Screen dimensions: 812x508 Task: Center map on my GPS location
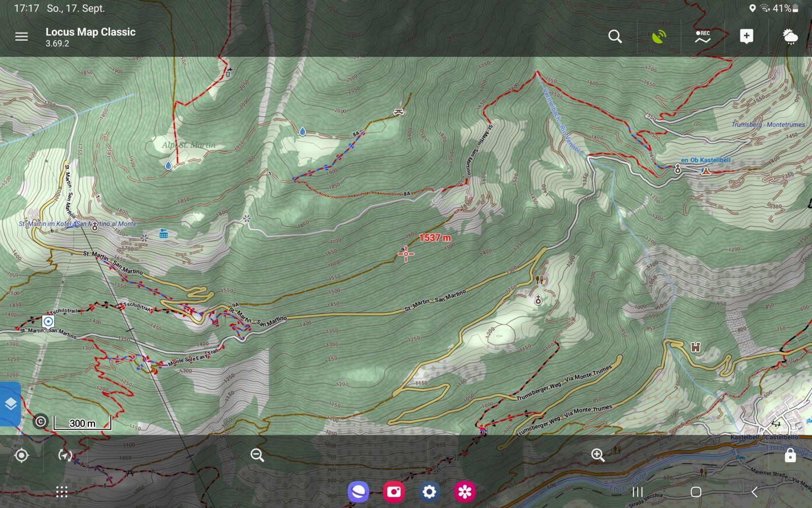[x=21, y=455]
